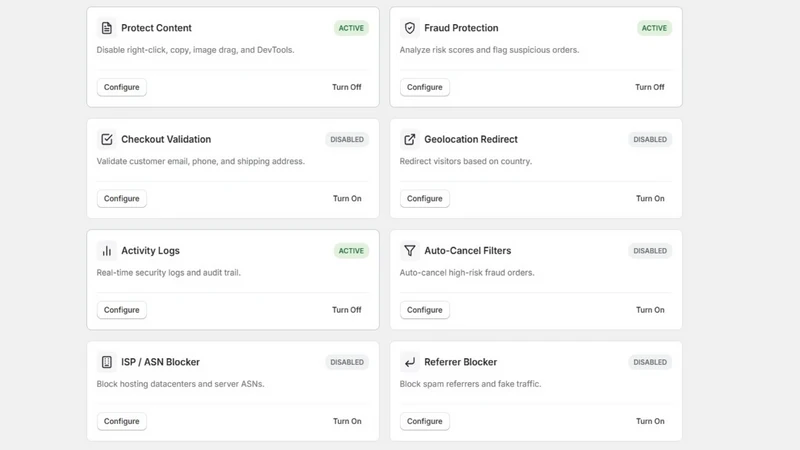Click the ACTIVE badge on Activity Logs
Screen dimensions: 800x450
click(351, 251)
